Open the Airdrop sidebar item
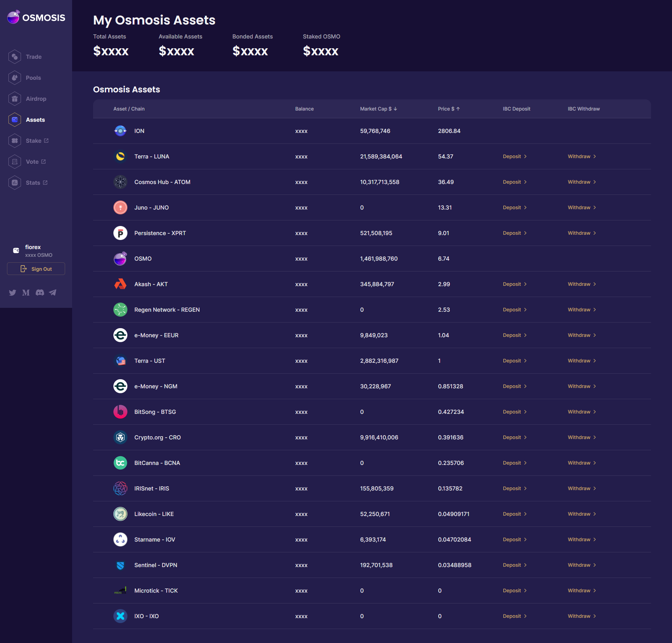 click(x=36, y=99)
